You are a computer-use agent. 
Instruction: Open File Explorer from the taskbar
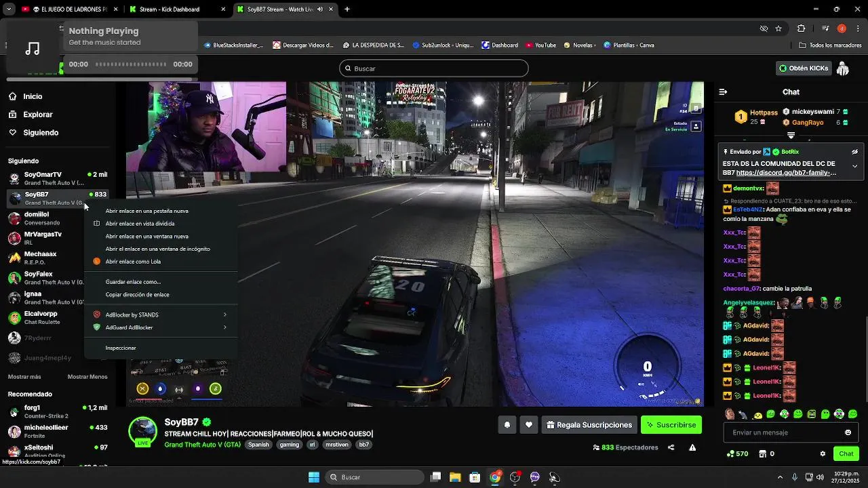pyautogui.click(x=455, y=477)
